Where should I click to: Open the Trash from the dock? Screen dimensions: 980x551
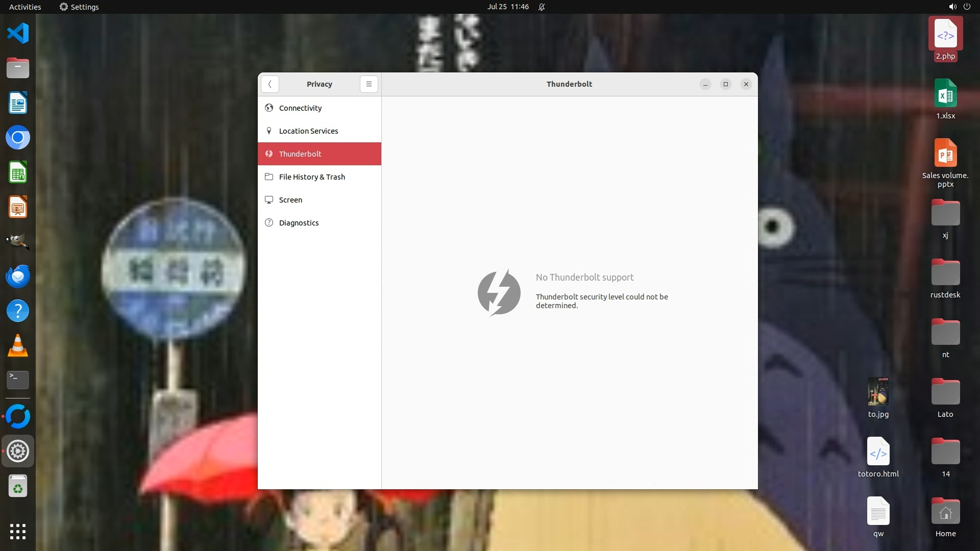click(x=18, y=486)
